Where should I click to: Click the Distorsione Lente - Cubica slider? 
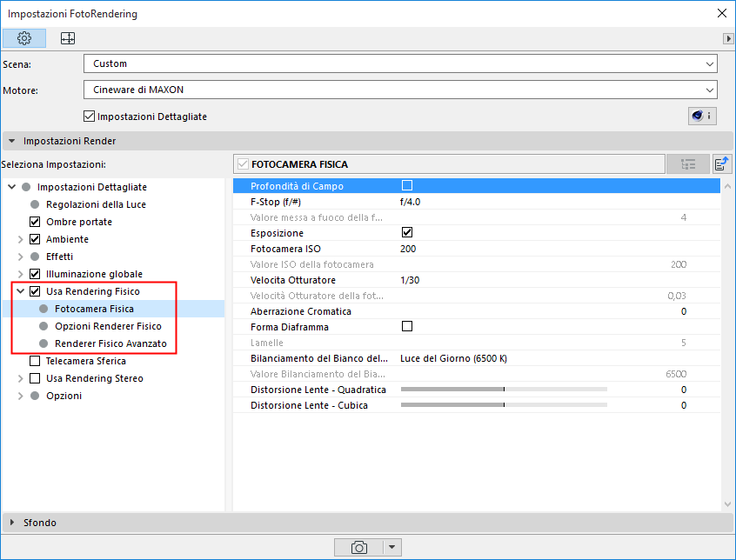click(x=504, y=404)
